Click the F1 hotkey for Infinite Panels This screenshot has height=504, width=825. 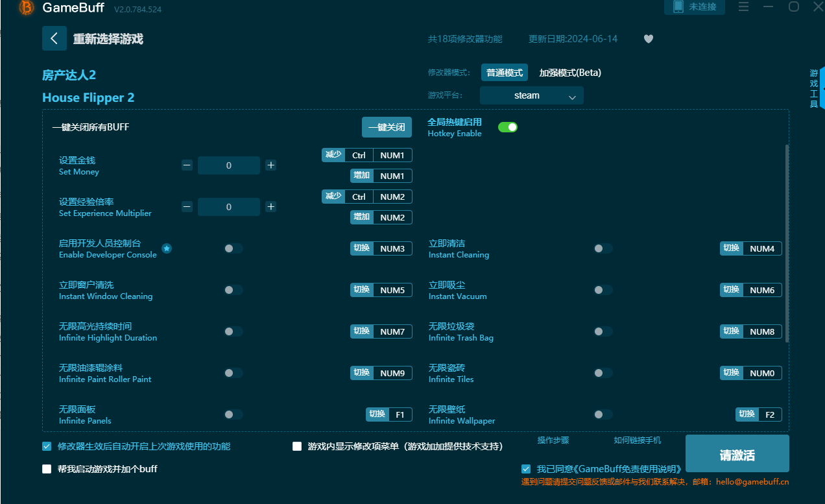[389, 414]
